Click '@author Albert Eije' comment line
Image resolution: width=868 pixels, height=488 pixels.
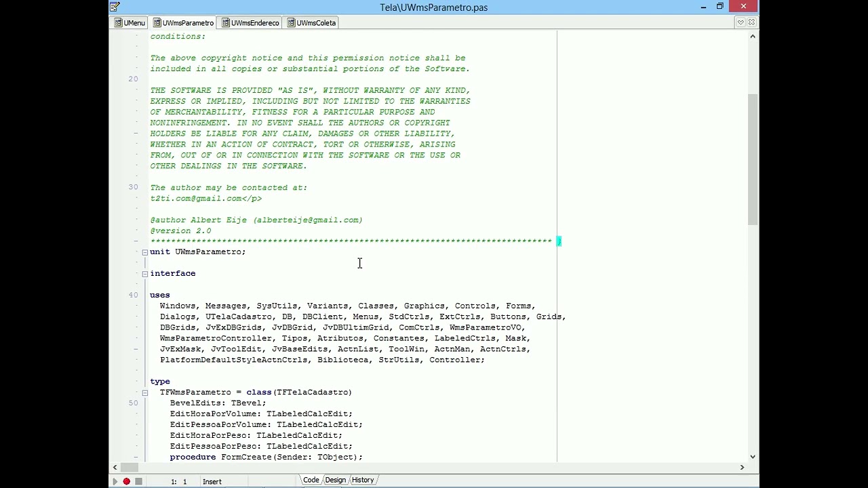256,220
